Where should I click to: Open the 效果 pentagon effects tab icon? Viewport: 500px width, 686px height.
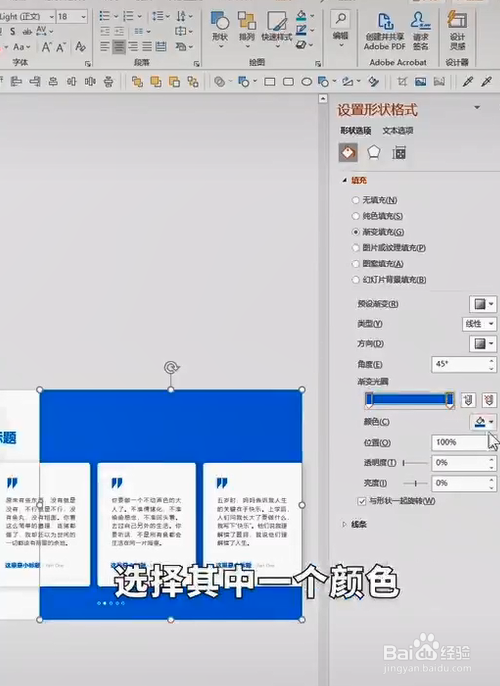click(373, 153)
